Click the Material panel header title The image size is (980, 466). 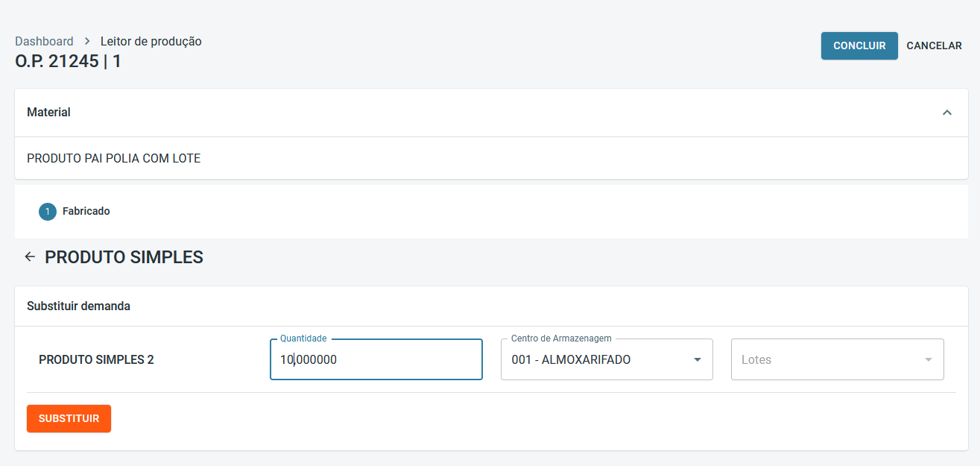click(x=49, y=113)
